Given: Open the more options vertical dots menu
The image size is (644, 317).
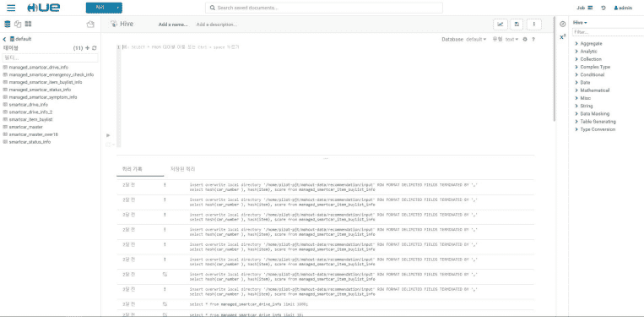Looking at the screenshot, I should click(x=534, y=25).
